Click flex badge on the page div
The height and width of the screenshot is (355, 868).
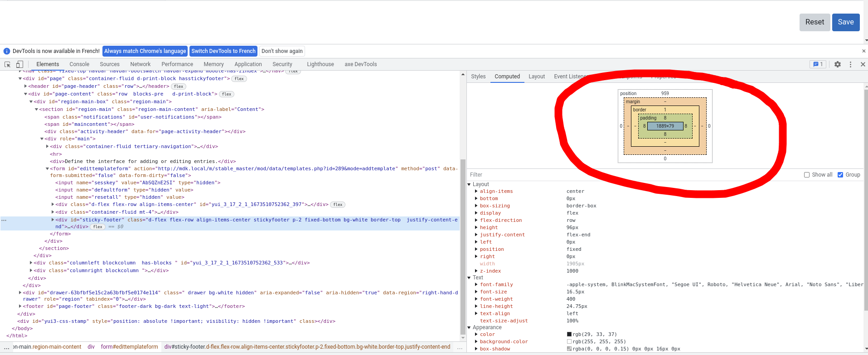239,79
